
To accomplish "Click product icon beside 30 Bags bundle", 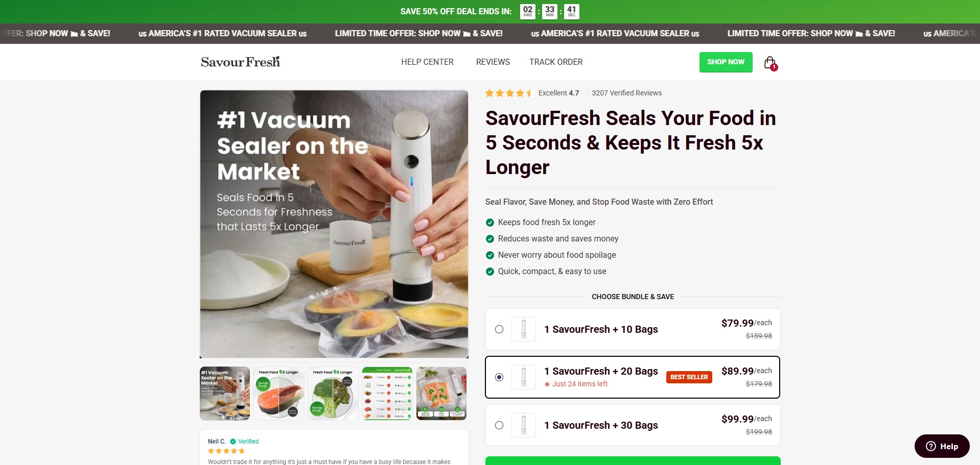I will click(523, 425).
